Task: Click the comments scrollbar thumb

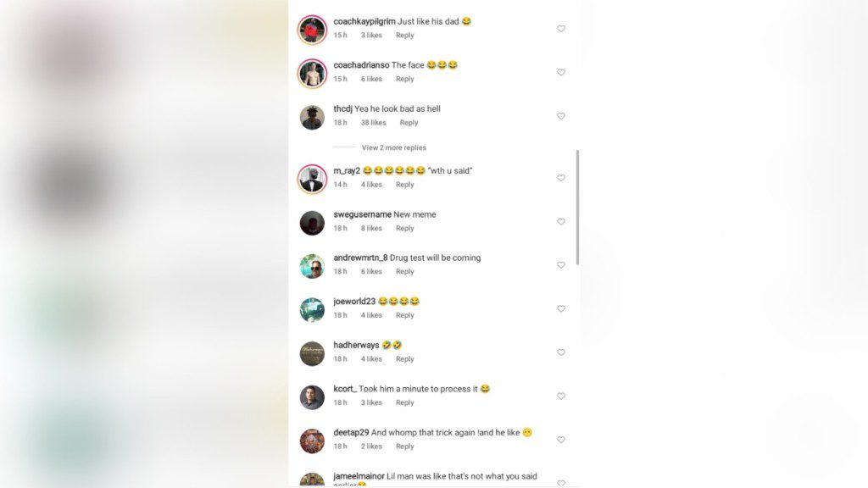Action: point(577,207)
